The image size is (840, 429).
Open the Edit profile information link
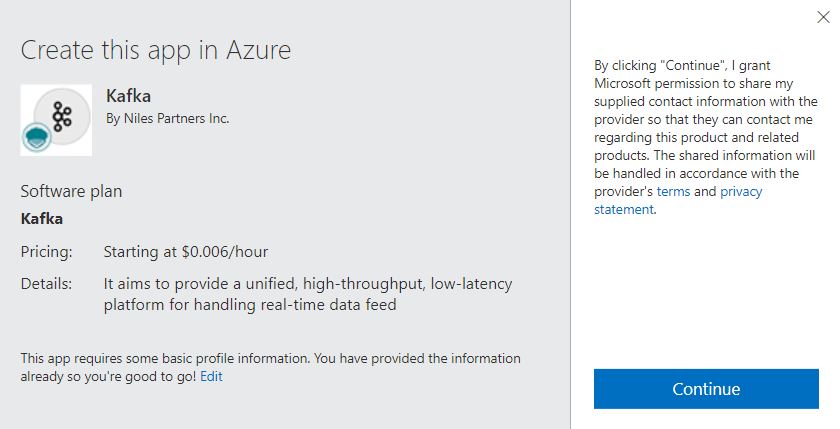point(211,376)
